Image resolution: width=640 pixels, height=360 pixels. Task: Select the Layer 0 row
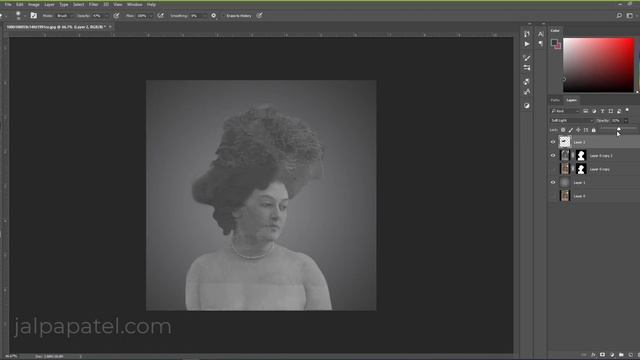(594, 196)
